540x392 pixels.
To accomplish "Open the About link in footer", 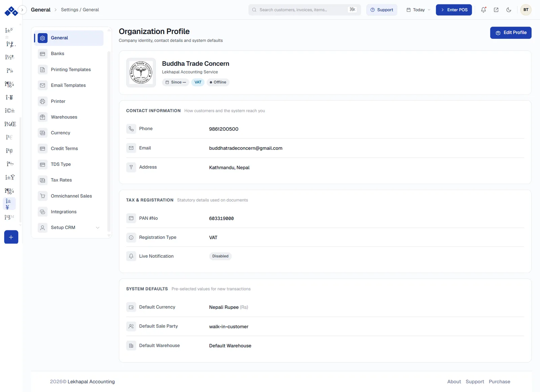I will click(454, 382).
